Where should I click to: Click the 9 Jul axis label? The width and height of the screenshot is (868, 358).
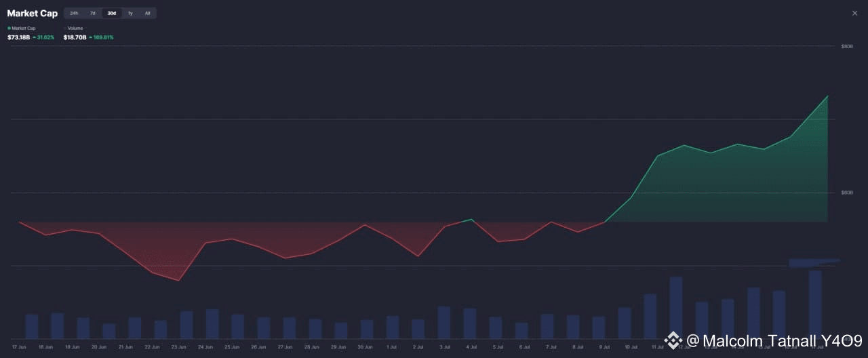604,346
